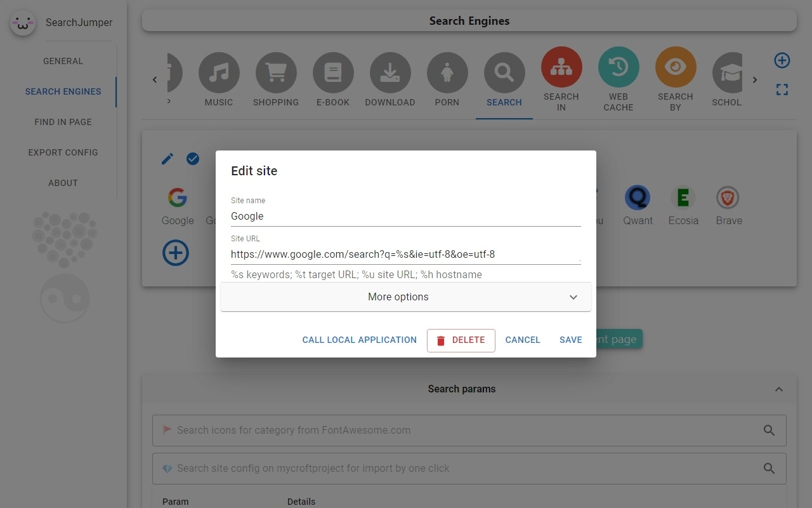
Task: Open the Web Cache category icon
Action: (x=619, y=67)
